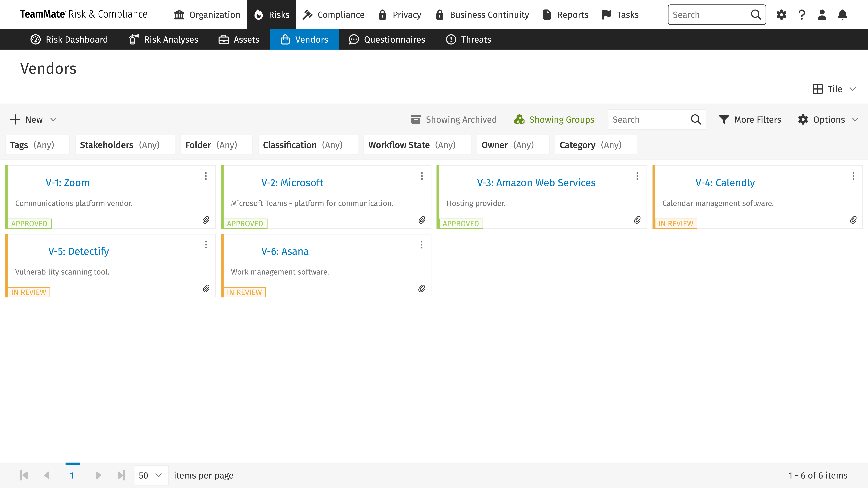Open the items per page dropdown
The height and width of the screenshot is (488, 868).
tap(151, 475)
